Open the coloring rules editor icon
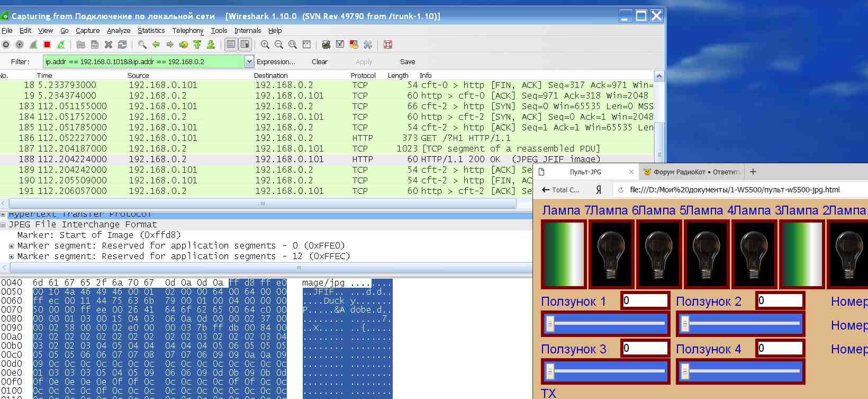The height and width of the screenshot is (399, 868). coord(354,45)
